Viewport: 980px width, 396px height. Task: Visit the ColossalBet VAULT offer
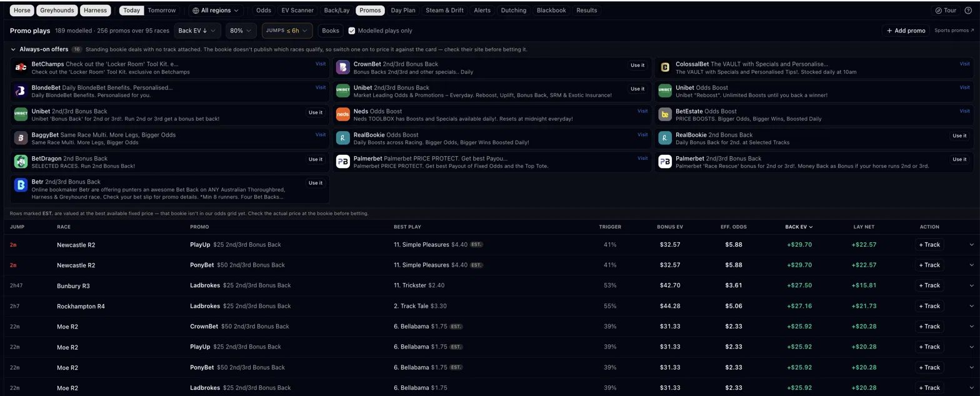[965, 64]
